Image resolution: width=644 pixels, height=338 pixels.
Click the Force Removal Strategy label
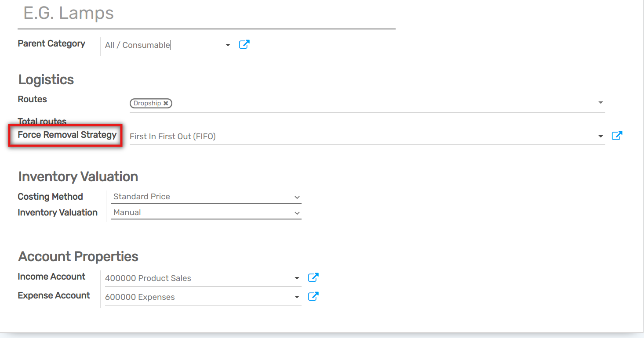pos(67,135)
